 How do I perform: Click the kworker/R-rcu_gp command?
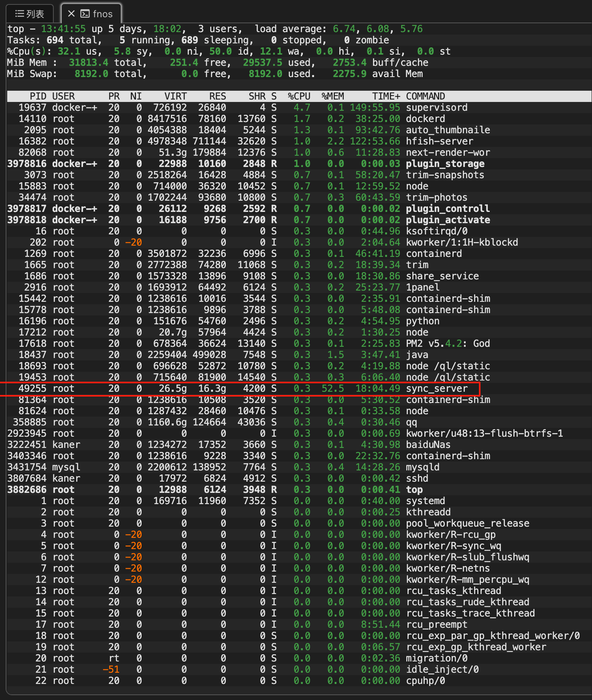(x=451, y=535)
